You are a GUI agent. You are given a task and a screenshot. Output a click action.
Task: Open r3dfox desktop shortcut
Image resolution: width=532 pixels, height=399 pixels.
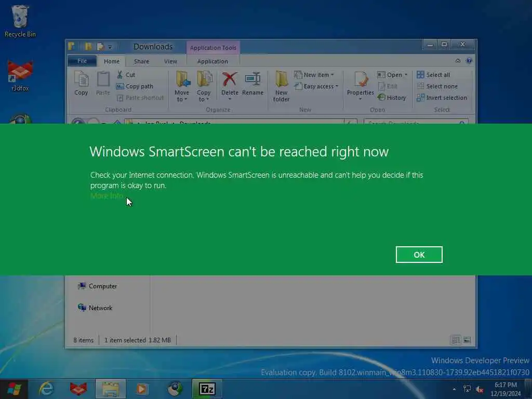pyautogui.click(x=20, y=76)
